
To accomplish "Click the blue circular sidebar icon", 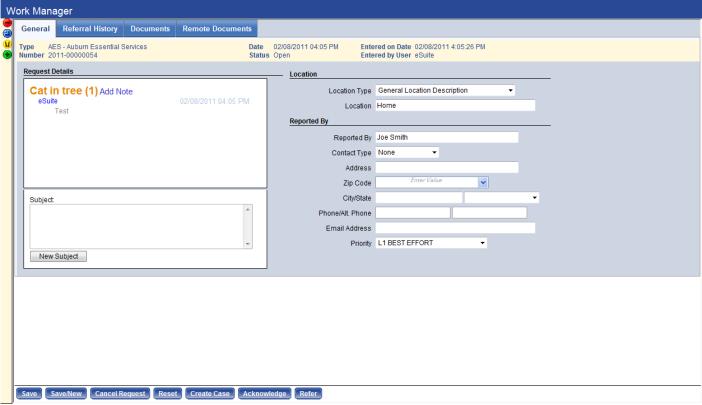I will (x=7, y=33).
